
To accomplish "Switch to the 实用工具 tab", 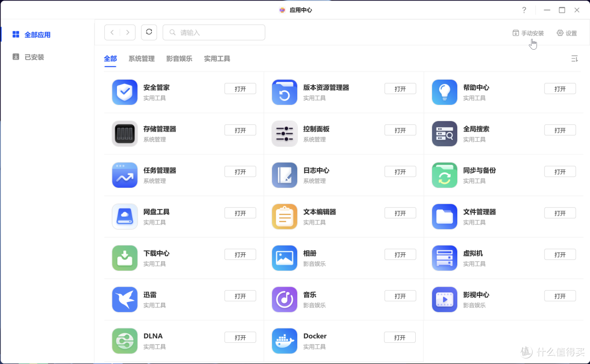I will pos(217,58).
